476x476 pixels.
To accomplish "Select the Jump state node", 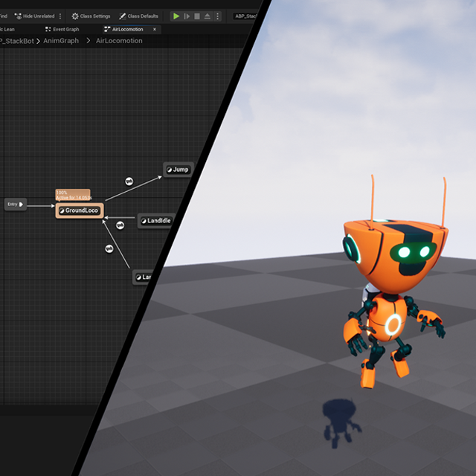I will [x=178, y=170].
